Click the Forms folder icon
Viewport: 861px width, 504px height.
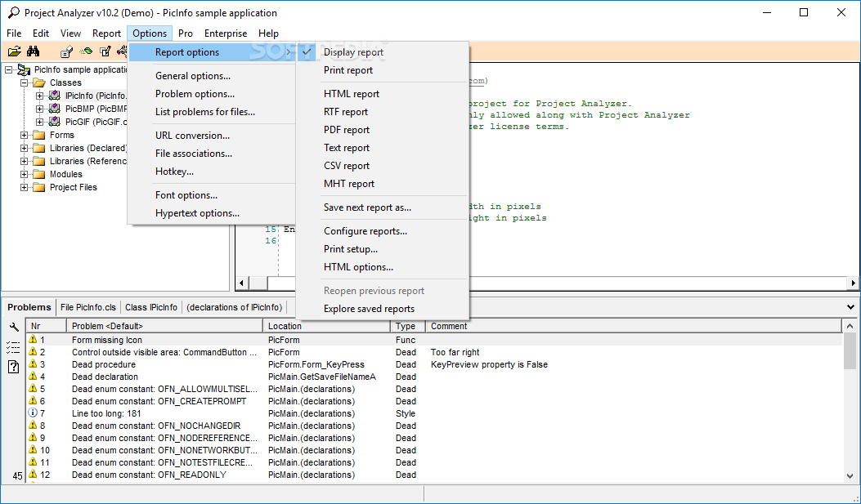(38, 135)
